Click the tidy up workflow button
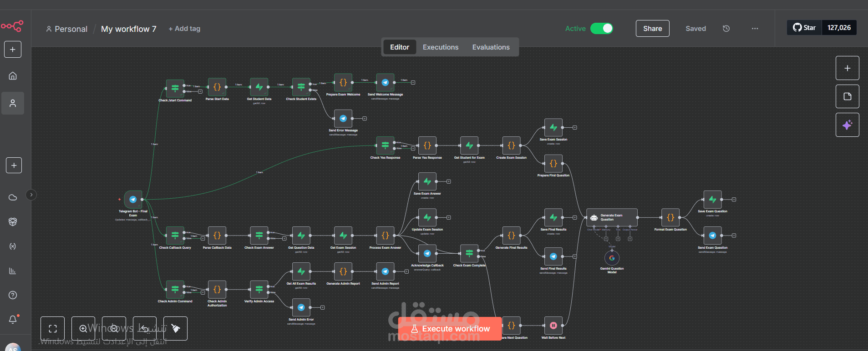Image resolution: width=868 pixels, height=351 pixels. click(x=175, y=328)
